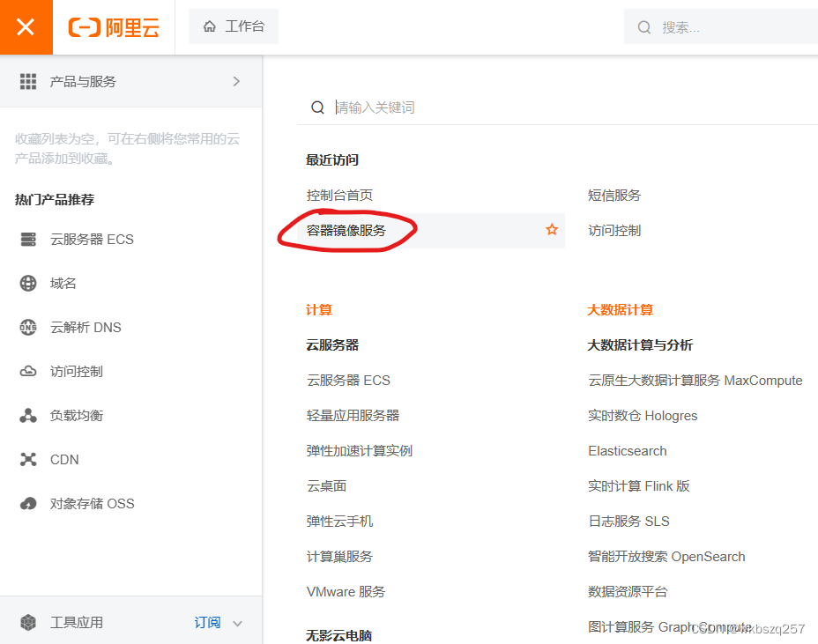Click the 访问控制 cloud icon in sidebar
The image size is (818, 644).
28,371
